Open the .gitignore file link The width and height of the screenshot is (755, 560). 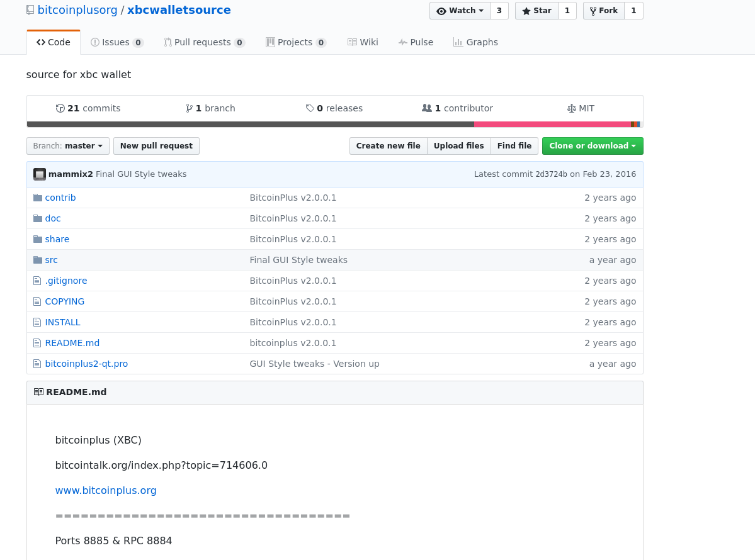66,281
